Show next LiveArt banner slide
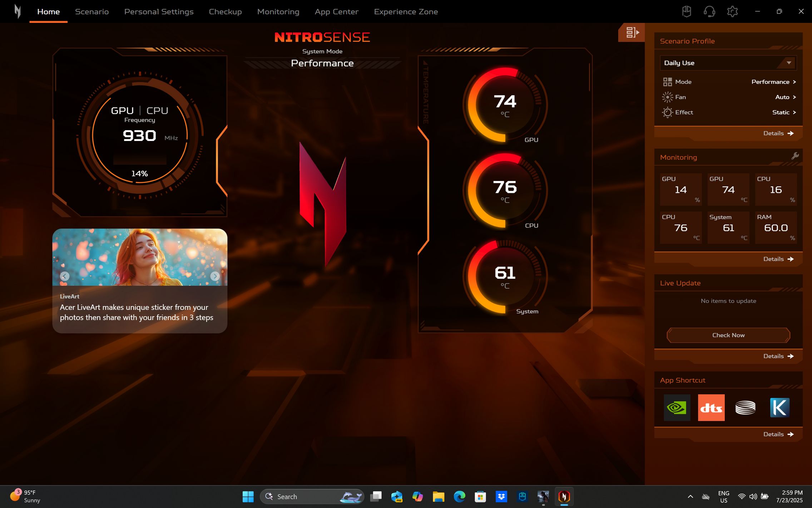Image resolution: width=812 pixels, height=508 pixels. tap(215, 276)
